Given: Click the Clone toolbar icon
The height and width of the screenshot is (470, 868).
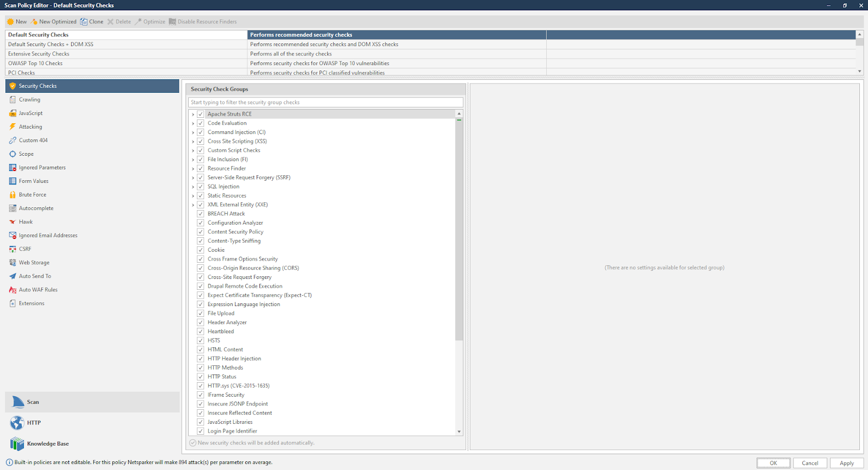Looking at the screenshot, I should tap(84, 22).
